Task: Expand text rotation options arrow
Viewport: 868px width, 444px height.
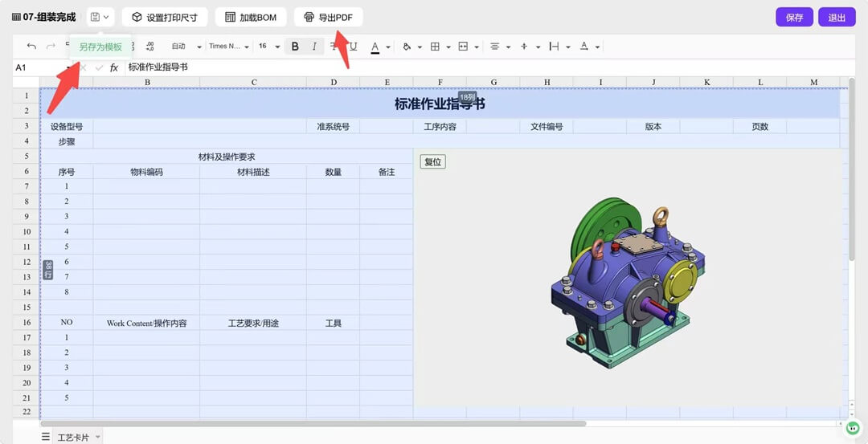Action: click(597, 47)
